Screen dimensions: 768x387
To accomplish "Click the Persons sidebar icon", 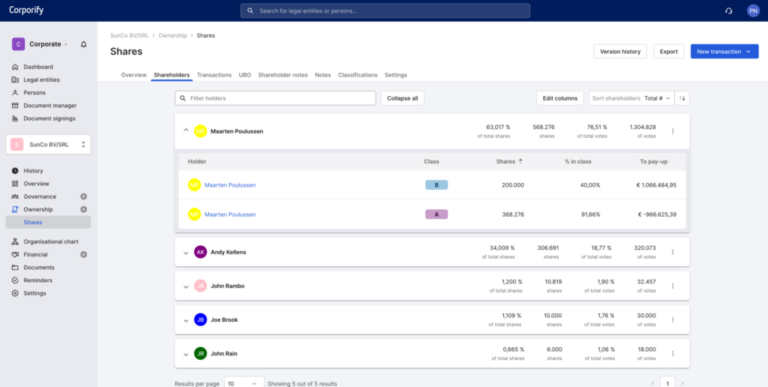I will pyautogui.click(x=15, y=93).
